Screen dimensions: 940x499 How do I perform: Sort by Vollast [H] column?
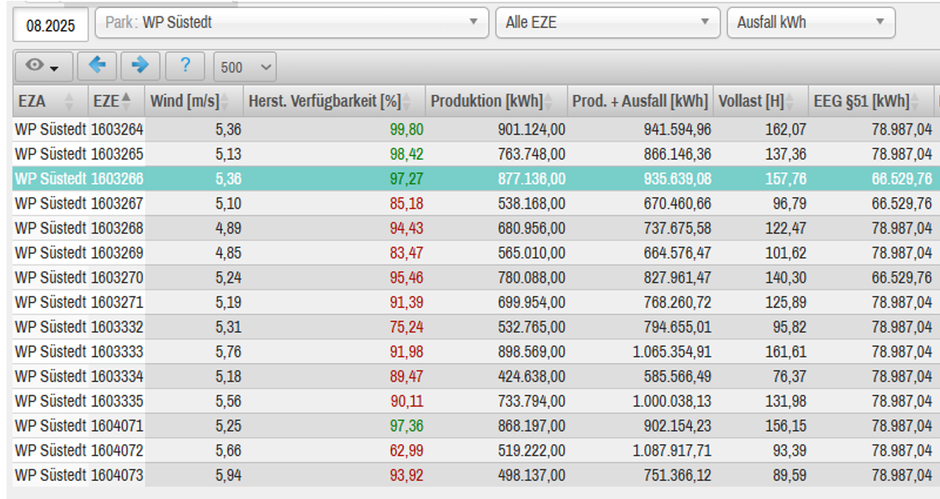tap(760, 101)
